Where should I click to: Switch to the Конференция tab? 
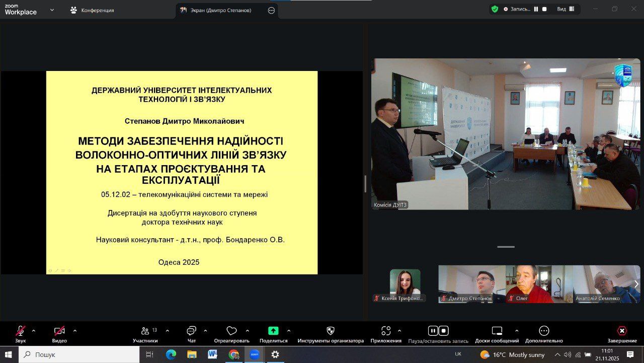(93, 10)
